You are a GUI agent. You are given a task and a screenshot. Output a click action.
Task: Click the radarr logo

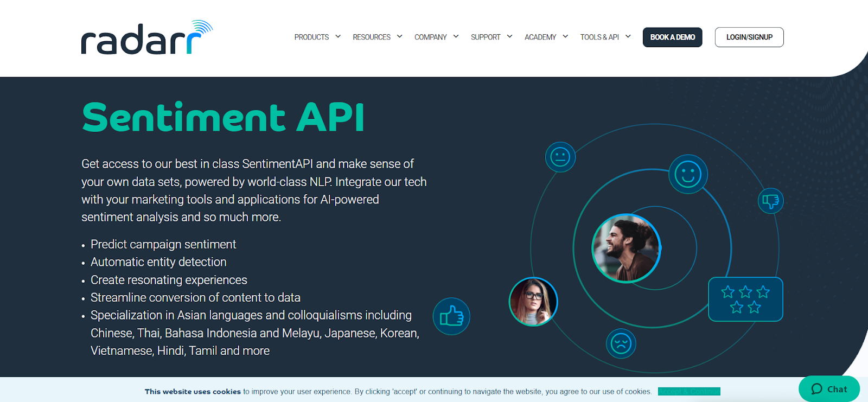coord(147,37)
